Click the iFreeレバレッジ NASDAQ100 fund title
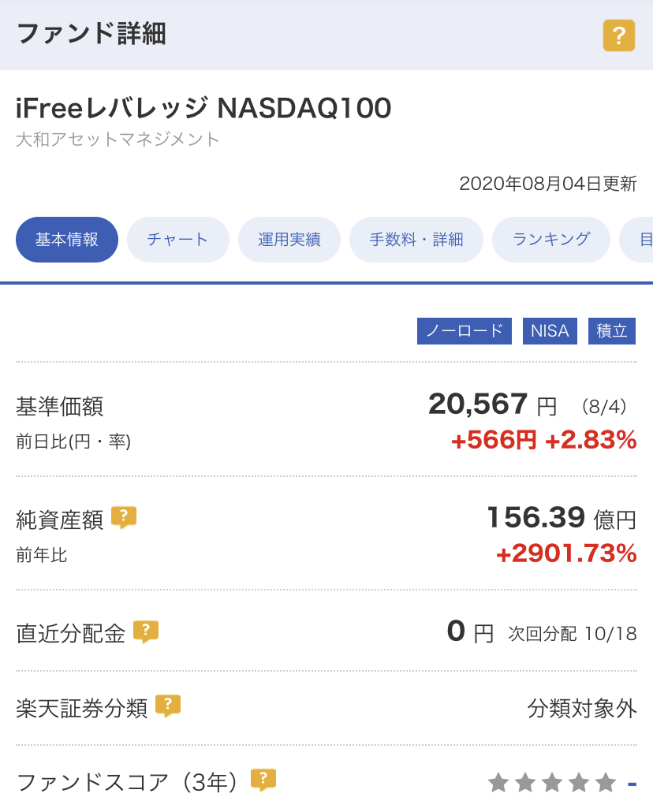 pos(203,108)
